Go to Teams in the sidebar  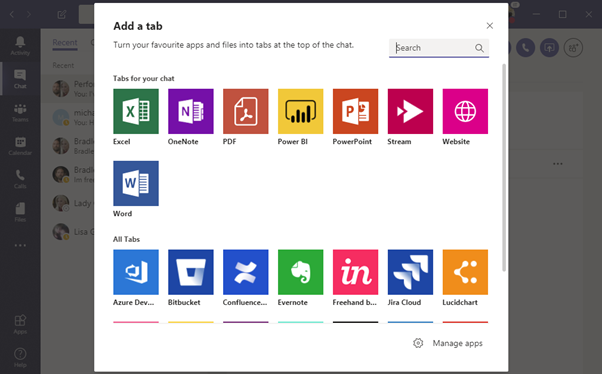20,113
